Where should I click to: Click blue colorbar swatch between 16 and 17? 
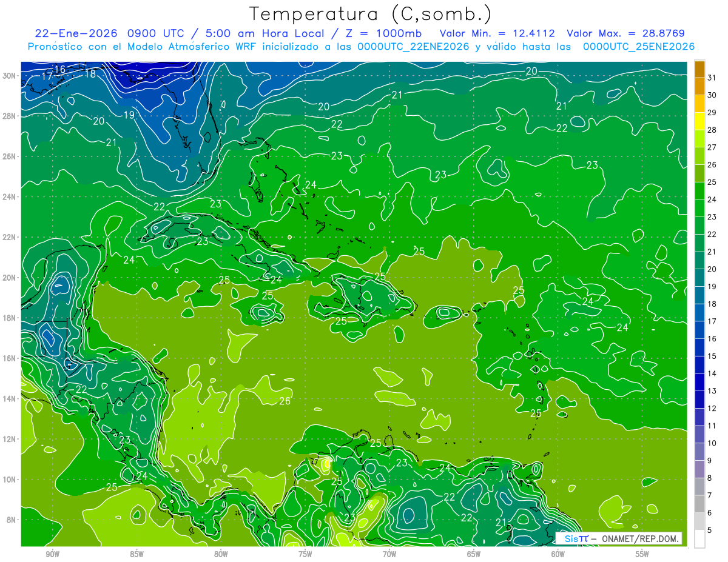click(699, 330)
